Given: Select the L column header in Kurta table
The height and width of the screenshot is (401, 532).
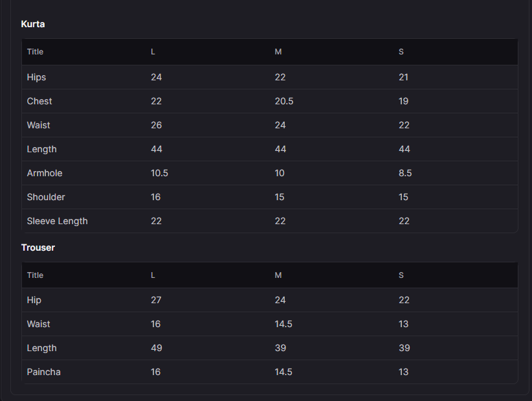Looking at the screenshot, I should coord(153,52).
